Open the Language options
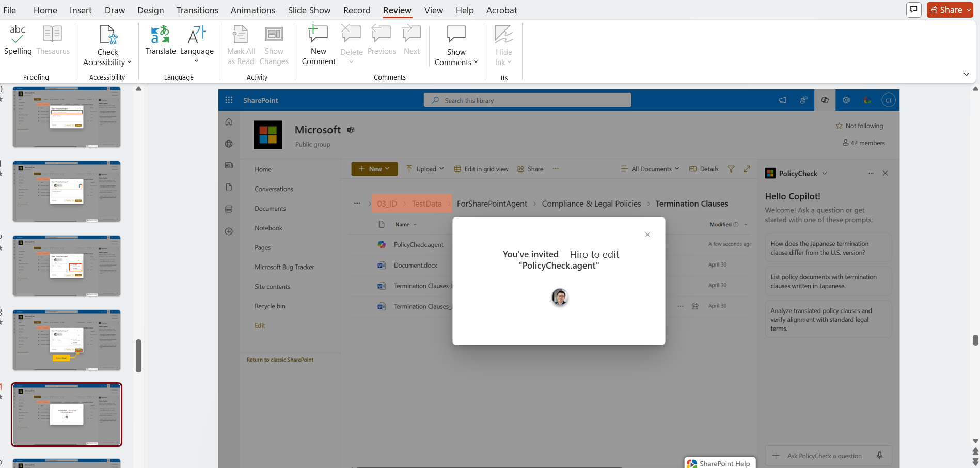The width and height of the screenshot is (980, 468). (197, 44)
